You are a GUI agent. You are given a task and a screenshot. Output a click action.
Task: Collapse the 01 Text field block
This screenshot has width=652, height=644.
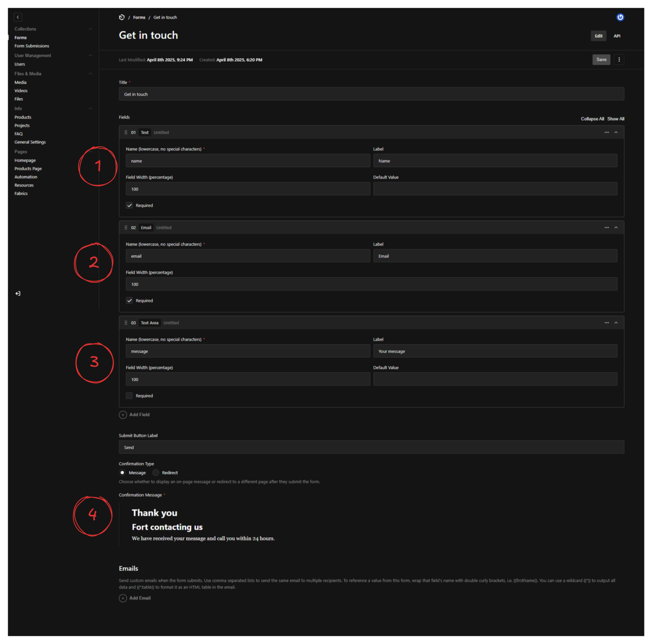pos(616,132)
